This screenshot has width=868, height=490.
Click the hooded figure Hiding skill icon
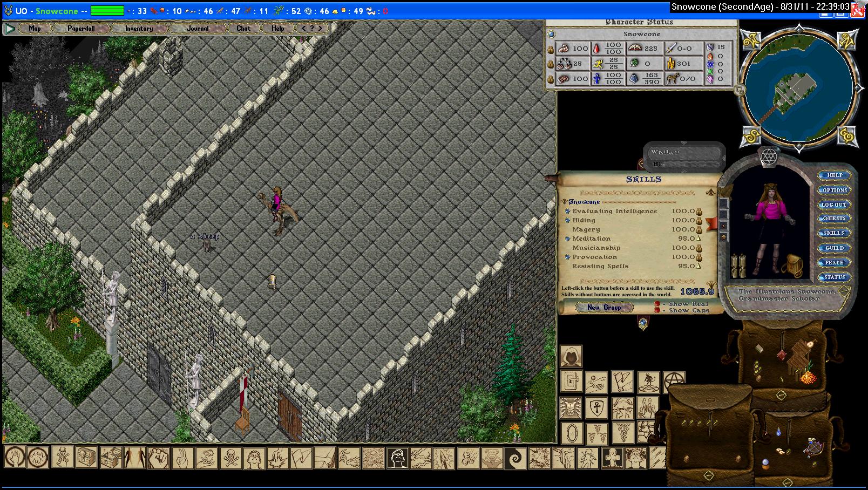click(x=571, y=356)
